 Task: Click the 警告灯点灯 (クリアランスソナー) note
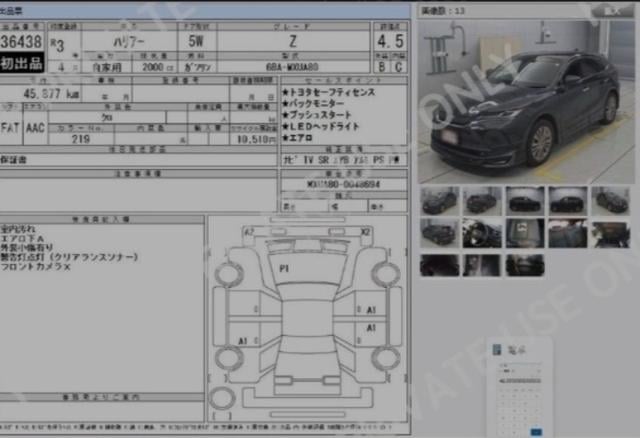(69, 257)
